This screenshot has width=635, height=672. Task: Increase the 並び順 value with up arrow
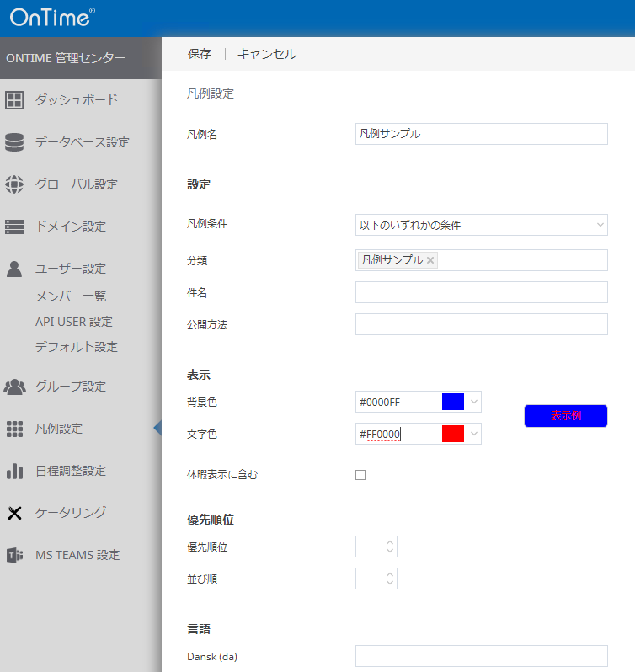click(x=389, y=574)
